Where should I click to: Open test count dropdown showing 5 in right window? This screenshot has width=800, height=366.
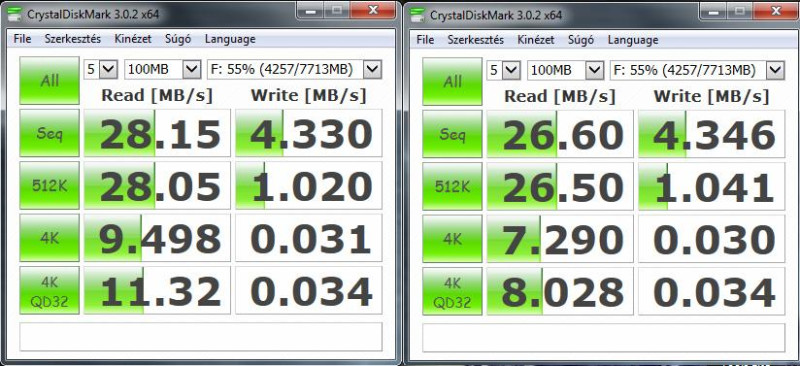[504, 70]
